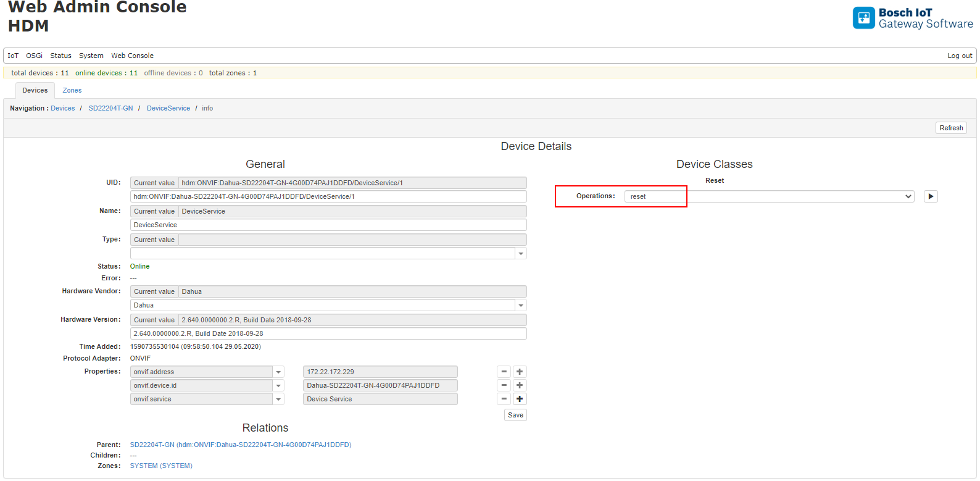Open the System menu
The image size is (980, 481).
tap(91, 56)
